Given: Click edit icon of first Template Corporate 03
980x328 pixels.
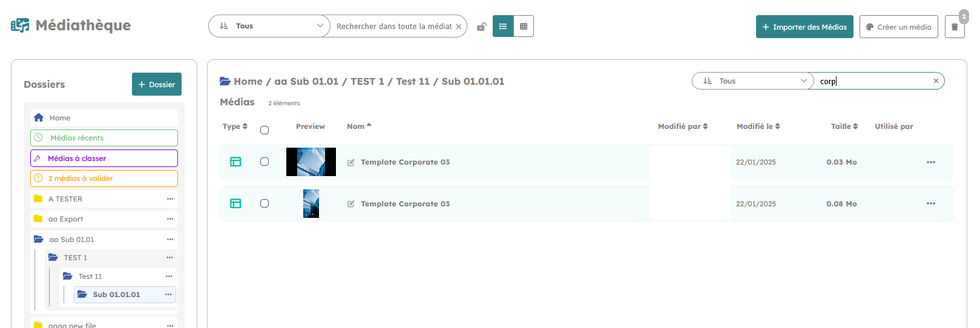Looking at the screenshot, I should 351,162.
